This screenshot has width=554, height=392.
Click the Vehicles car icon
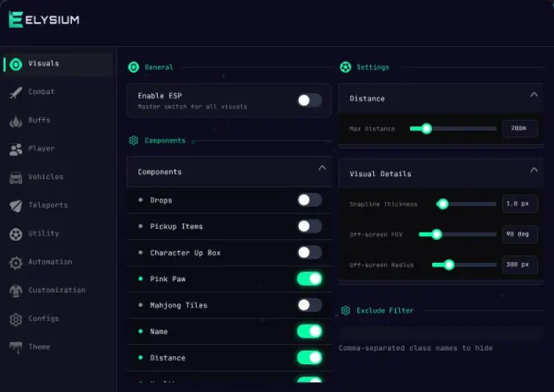point(16,177)
